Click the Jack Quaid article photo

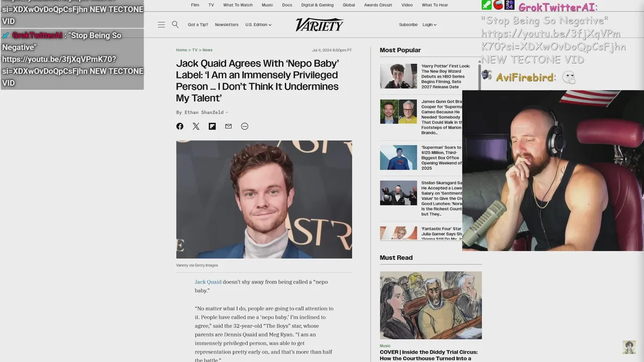[264, 200]
